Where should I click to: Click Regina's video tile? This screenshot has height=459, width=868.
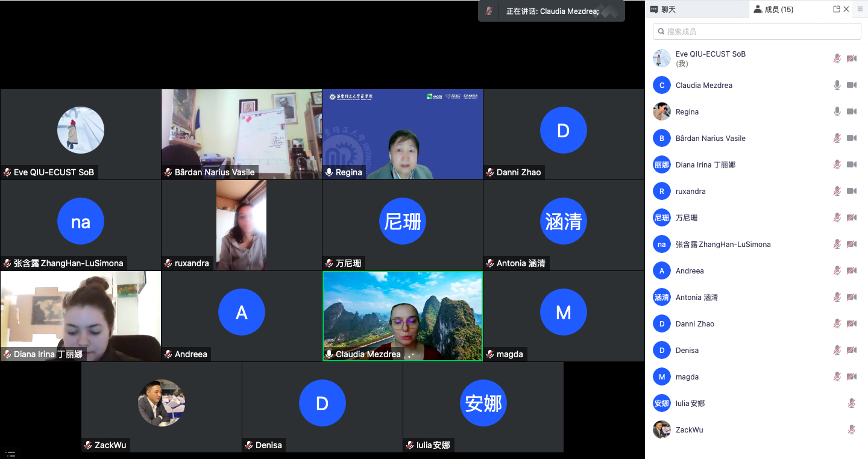[403, 134]
